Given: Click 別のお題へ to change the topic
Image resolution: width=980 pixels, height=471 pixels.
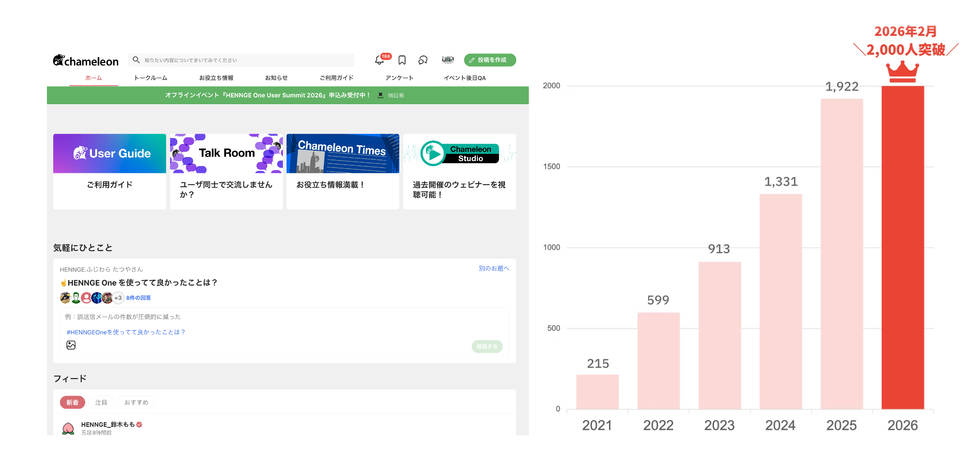Looking at the screenshot, I should (494, 268).
